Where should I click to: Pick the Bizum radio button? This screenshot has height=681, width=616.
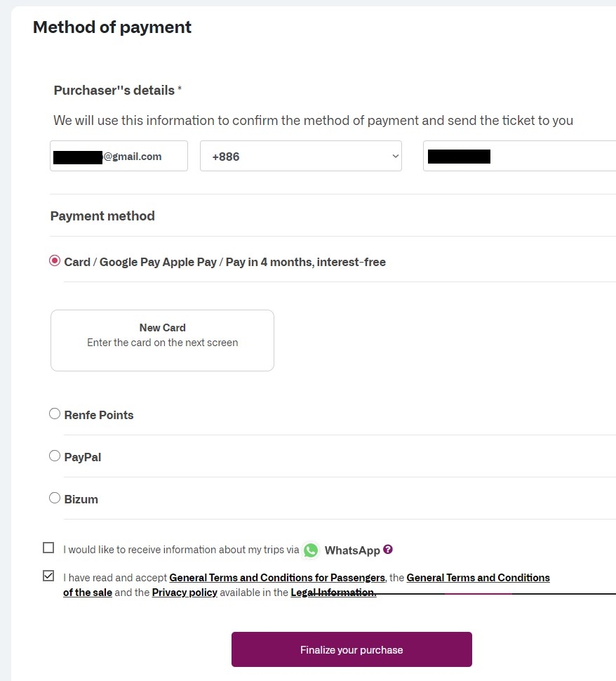[x=55, y=498]
